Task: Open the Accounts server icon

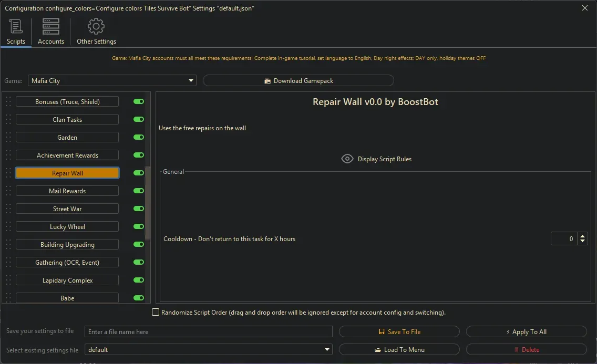Action: coord(51,26)
